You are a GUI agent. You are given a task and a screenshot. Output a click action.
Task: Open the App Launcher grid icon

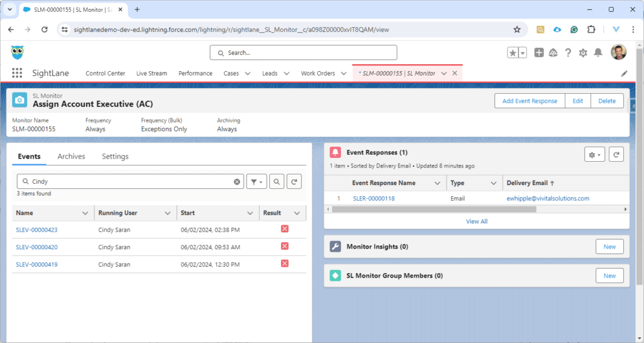17,73
